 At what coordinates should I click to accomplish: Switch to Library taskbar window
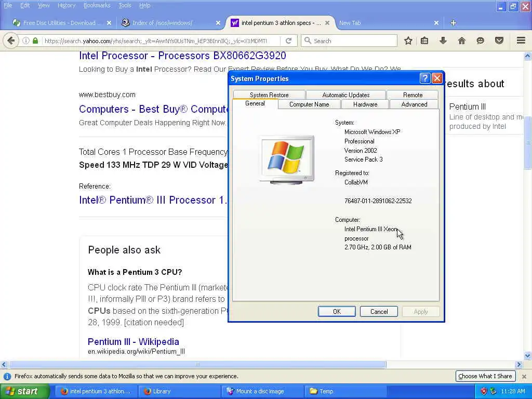(x=178, y=391)
